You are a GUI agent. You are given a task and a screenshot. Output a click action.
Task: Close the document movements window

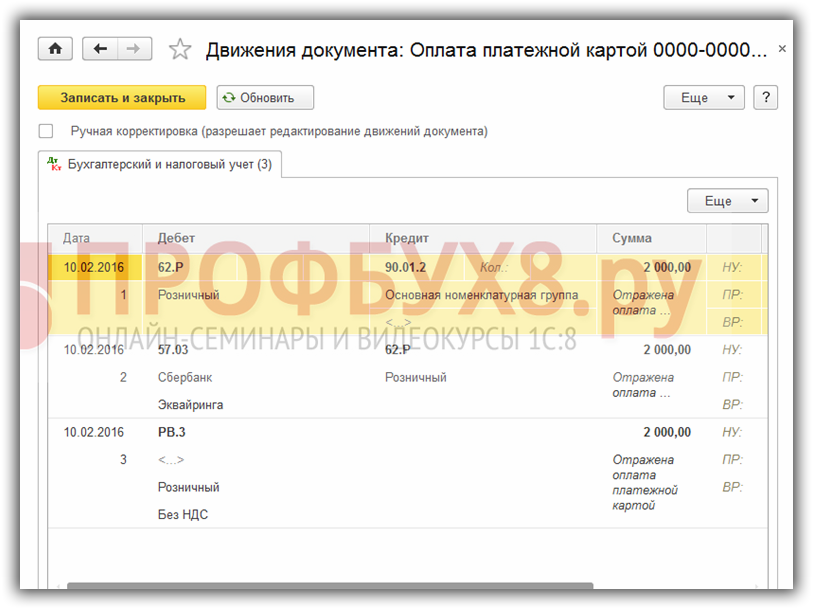coord(782,49)
